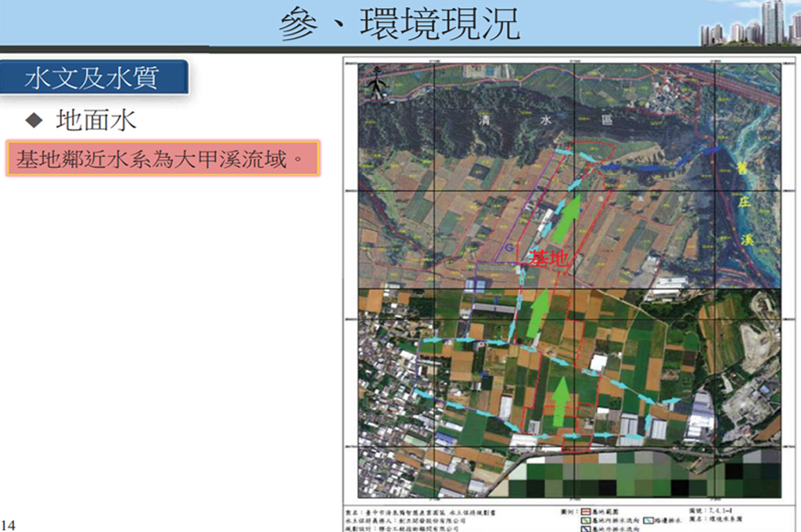Click the red 基地 label on map
This screenshot has width=801, height=532.
coord(548,259)
